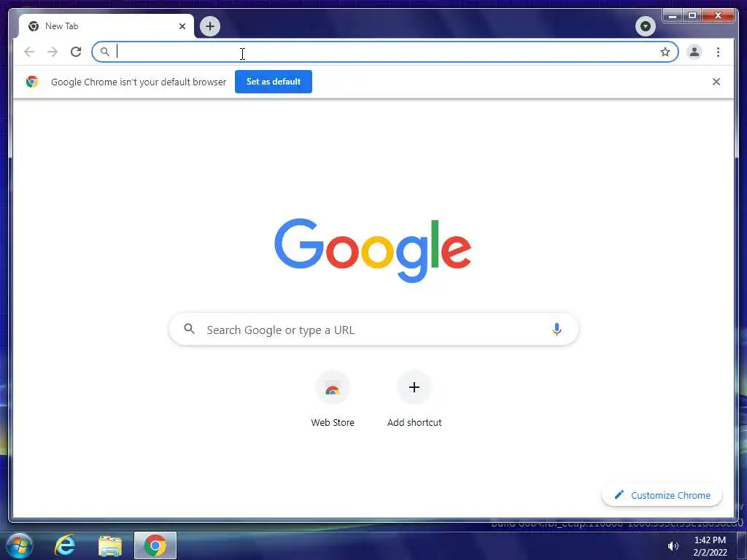This screenshot has height=560, width=747.
Task: Click the Chrome taskbar button
Action: point(155,545)
